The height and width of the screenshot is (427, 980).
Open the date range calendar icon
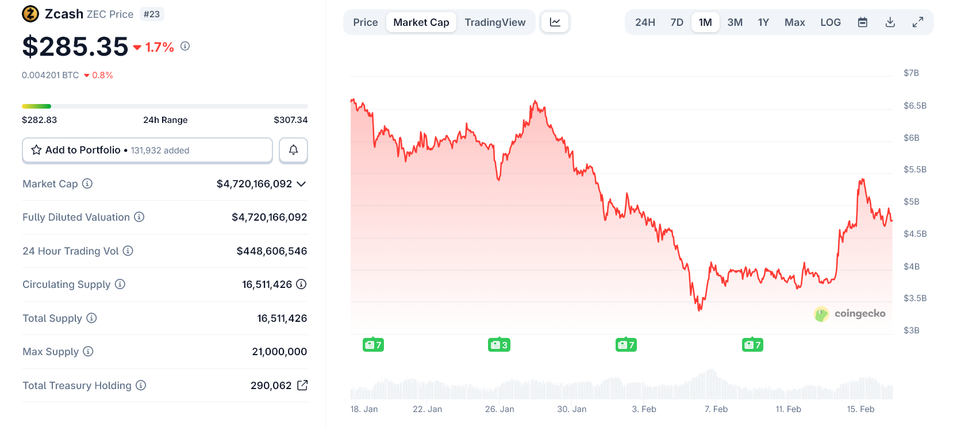point(862,22)
